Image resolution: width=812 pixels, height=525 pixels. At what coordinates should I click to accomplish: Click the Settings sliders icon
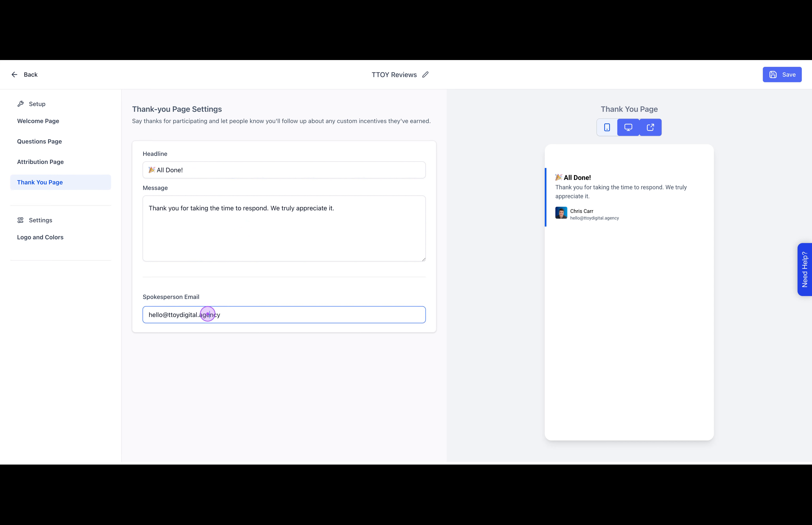pyautogui.click(x=21, y=220)
